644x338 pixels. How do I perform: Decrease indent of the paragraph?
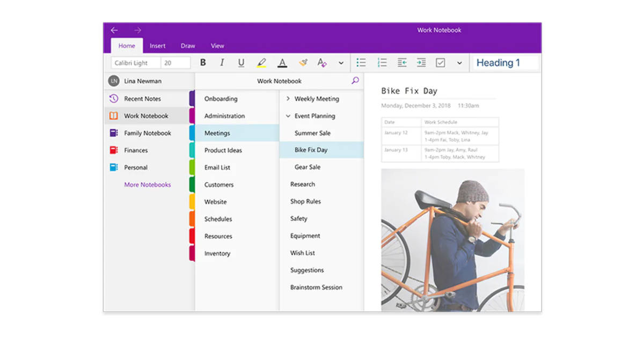pos(402,63)
